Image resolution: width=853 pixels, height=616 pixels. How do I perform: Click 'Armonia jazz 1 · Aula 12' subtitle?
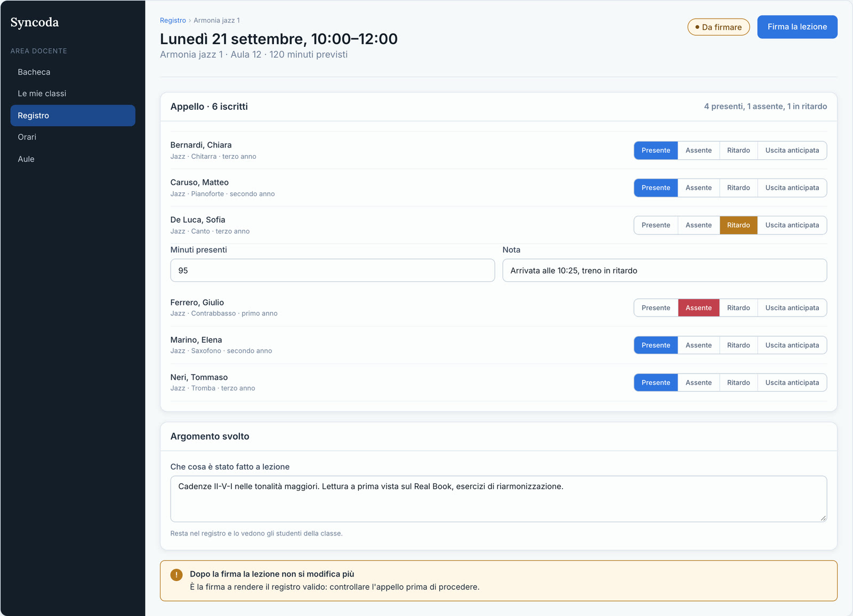point(254,54)
